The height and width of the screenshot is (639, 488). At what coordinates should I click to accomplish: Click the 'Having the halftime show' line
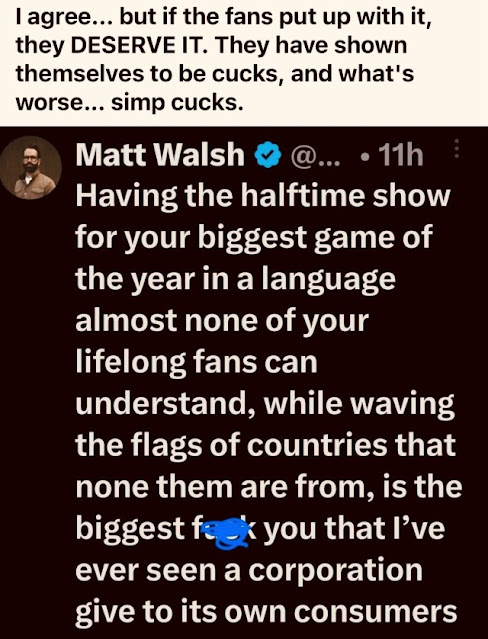[x=263, y=198]
